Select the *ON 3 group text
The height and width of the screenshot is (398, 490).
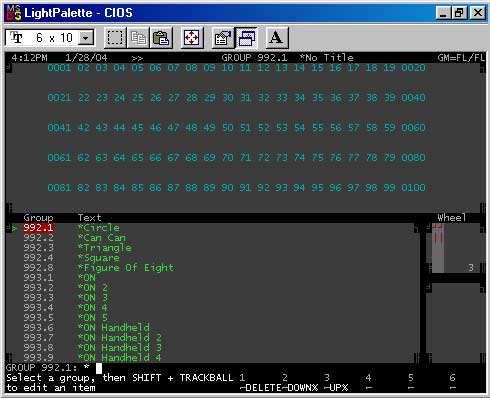click(x=92, y=298)
